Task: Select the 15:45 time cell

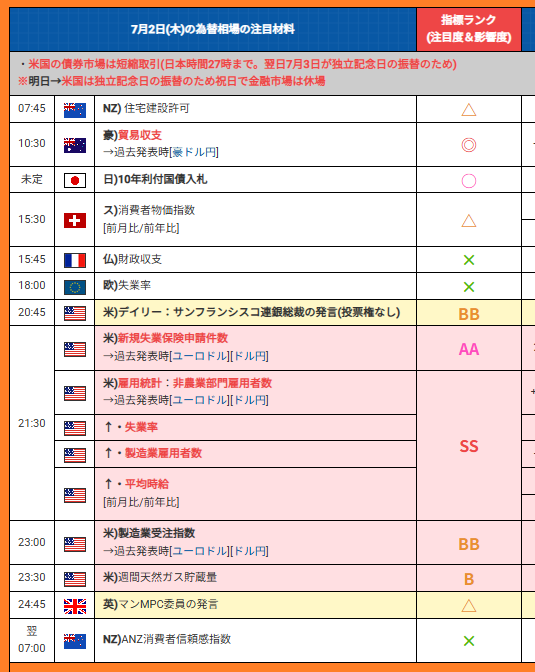Action: (32, 259)
